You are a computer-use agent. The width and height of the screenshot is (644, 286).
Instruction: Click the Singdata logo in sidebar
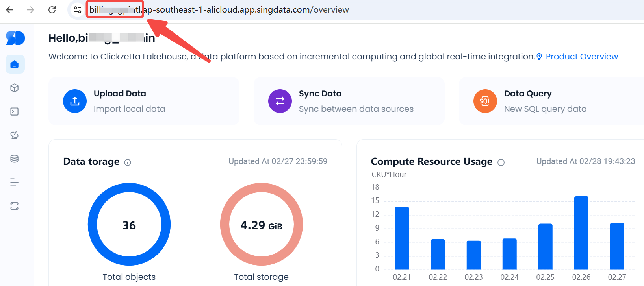[15, 38]
